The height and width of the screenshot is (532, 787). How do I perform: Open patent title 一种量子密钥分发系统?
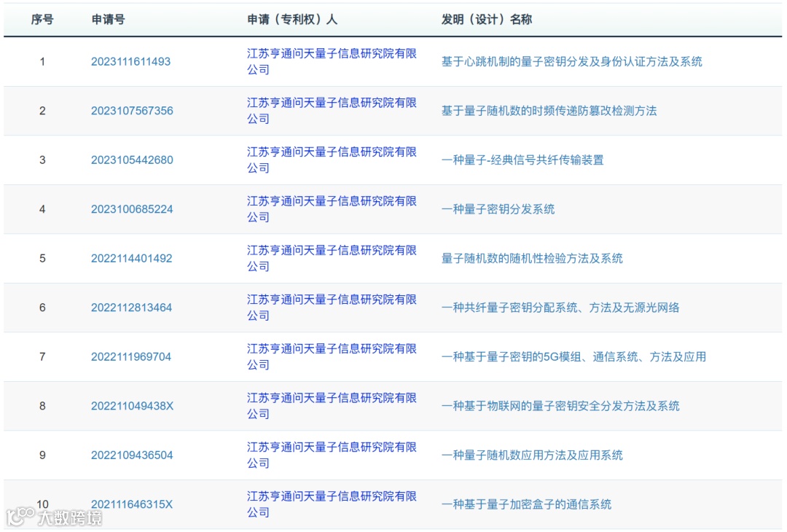498,209
